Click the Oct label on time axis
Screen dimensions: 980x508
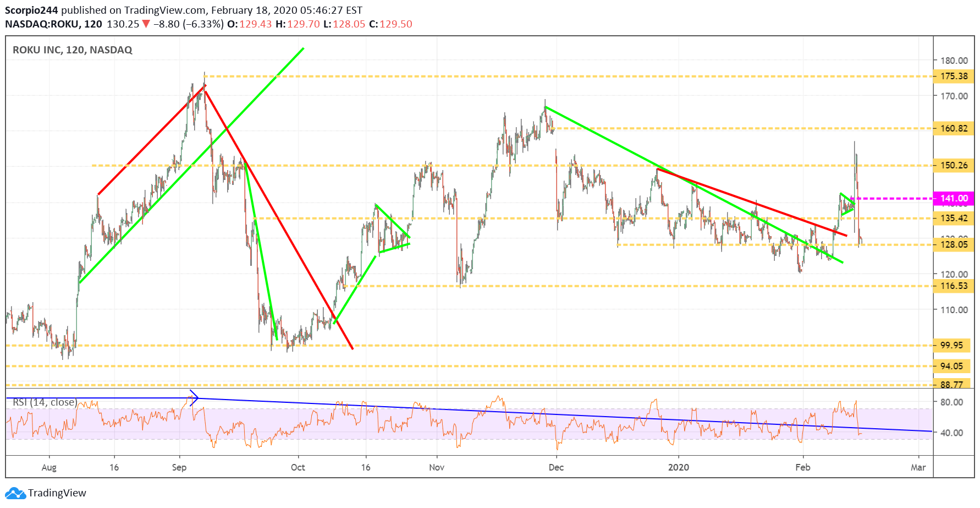(298, 467)
